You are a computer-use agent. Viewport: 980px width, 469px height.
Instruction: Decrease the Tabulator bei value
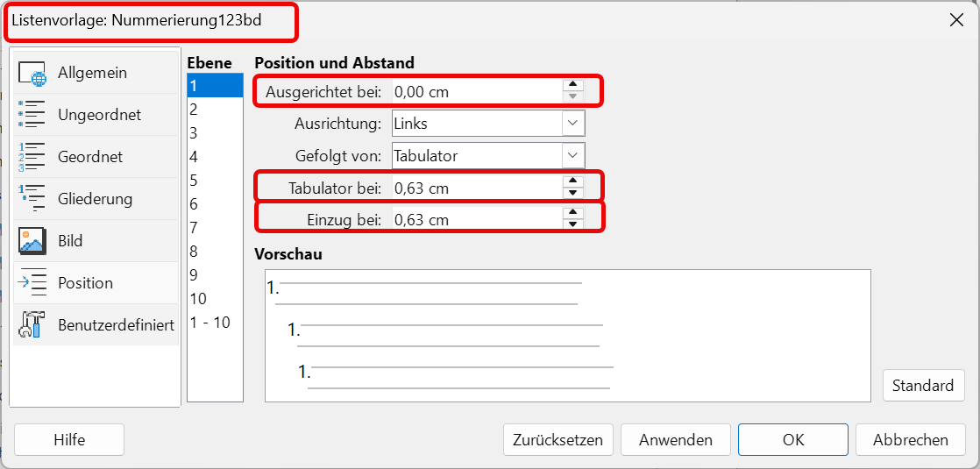pyautogui.click(x=572, y=193)
